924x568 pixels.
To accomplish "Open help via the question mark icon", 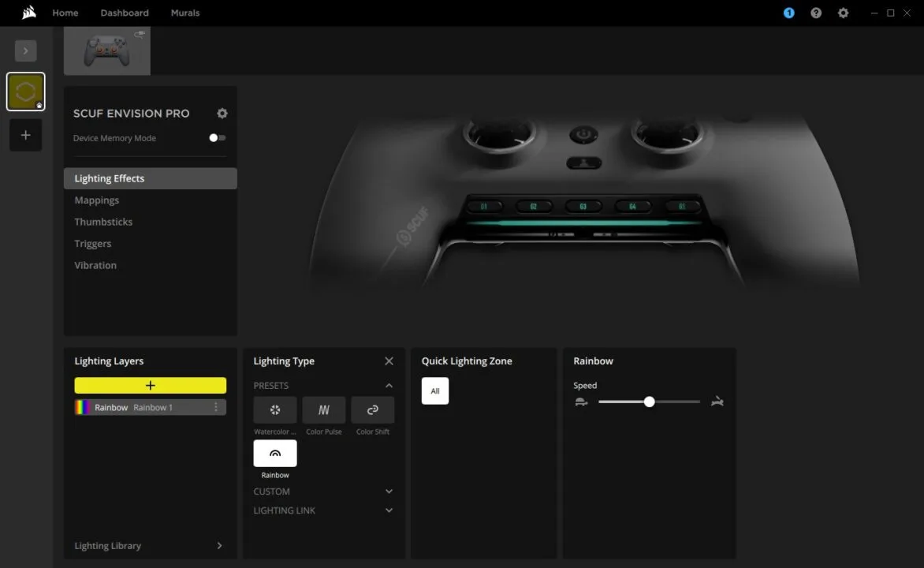I will click(x=816, y=13).
